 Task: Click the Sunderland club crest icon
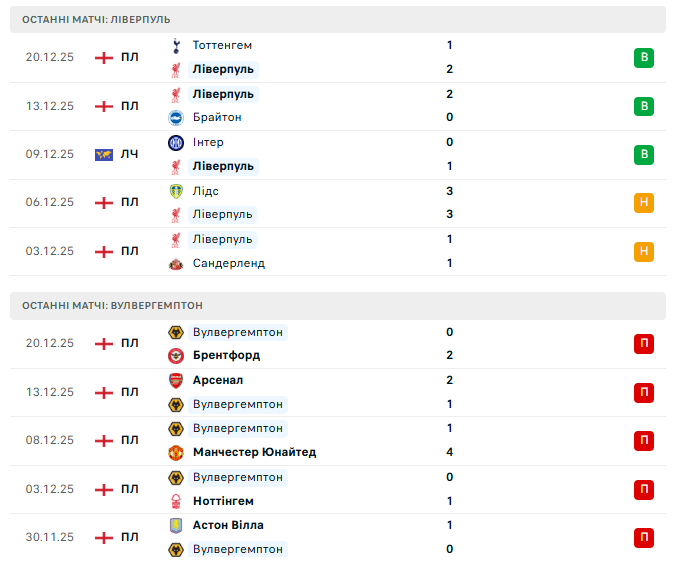[175, 263]
